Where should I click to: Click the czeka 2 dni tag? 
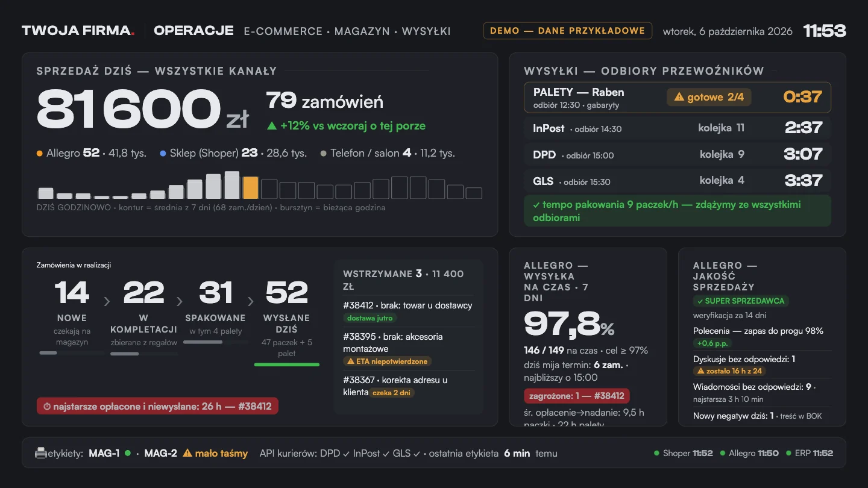tap(392, 393)
